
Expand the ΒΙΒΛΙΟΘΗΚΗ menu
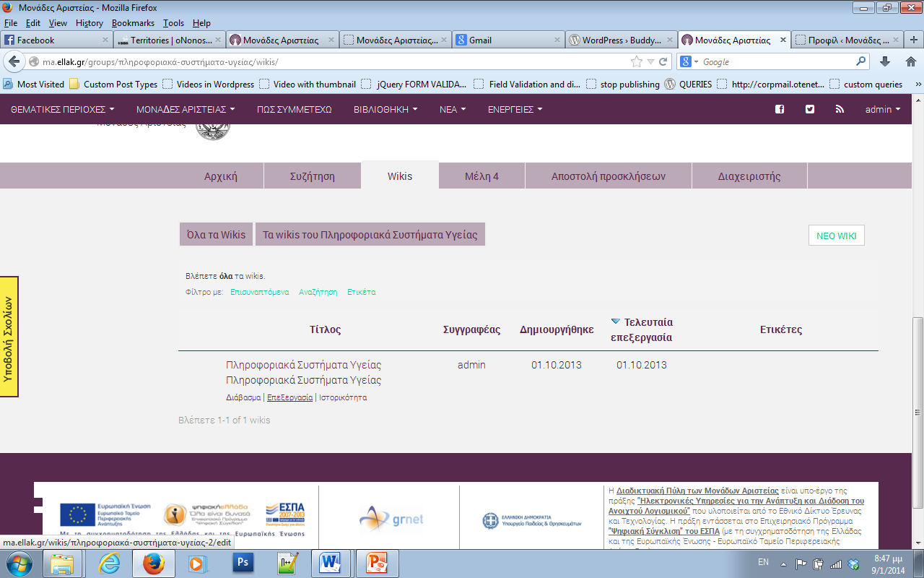point(385,110)
